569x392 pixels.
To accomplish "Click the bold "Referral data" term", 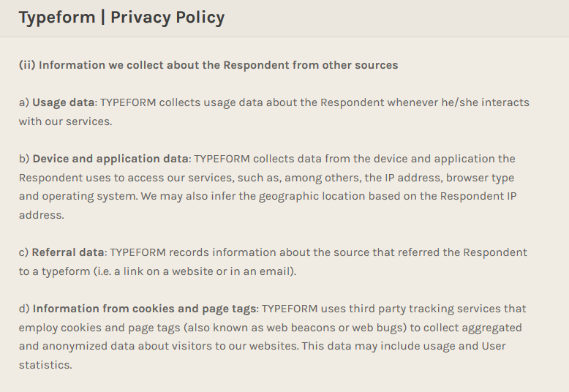I will (x=68, y=252).
